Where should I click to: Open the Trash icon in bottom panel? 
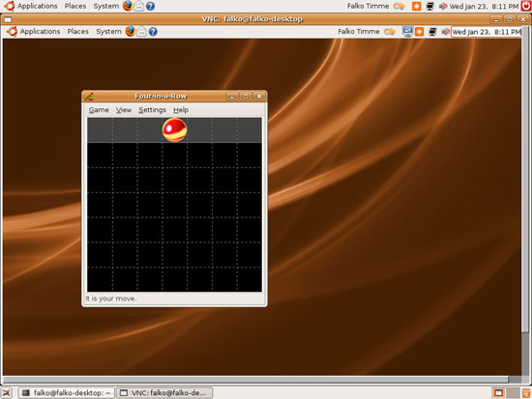tap(526, 393)
